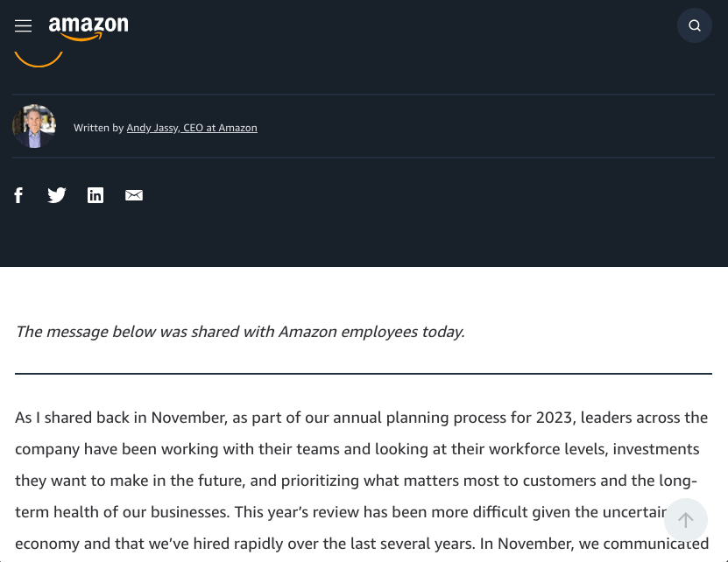
Task: Click the Amazon logo
Action: (x=88, y=28)
